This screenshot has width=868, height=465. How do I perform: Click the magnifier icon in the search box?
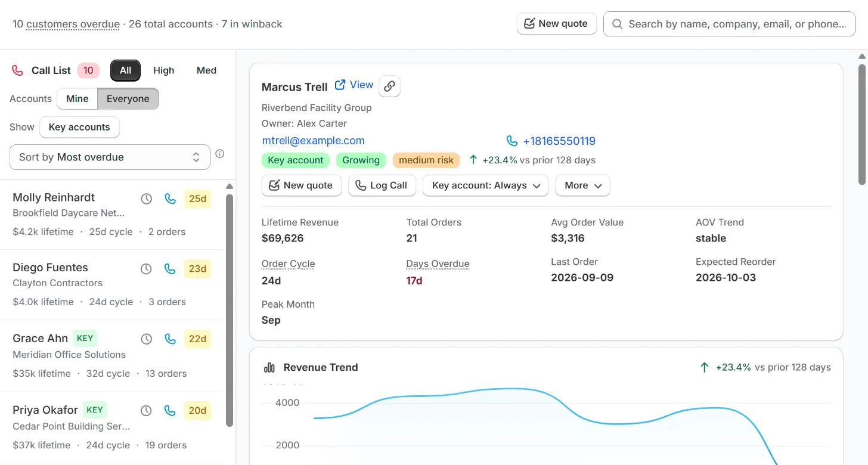pos(618,24)
